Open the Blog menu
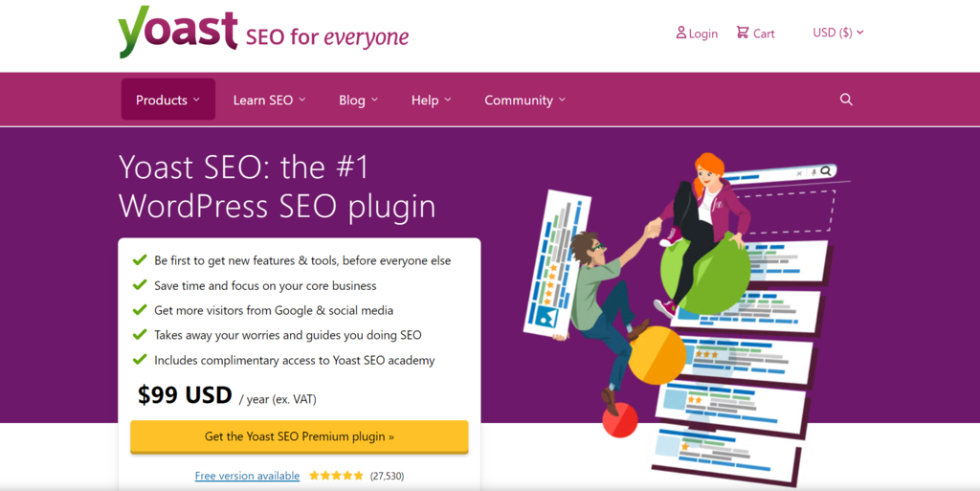 [358, 100]
